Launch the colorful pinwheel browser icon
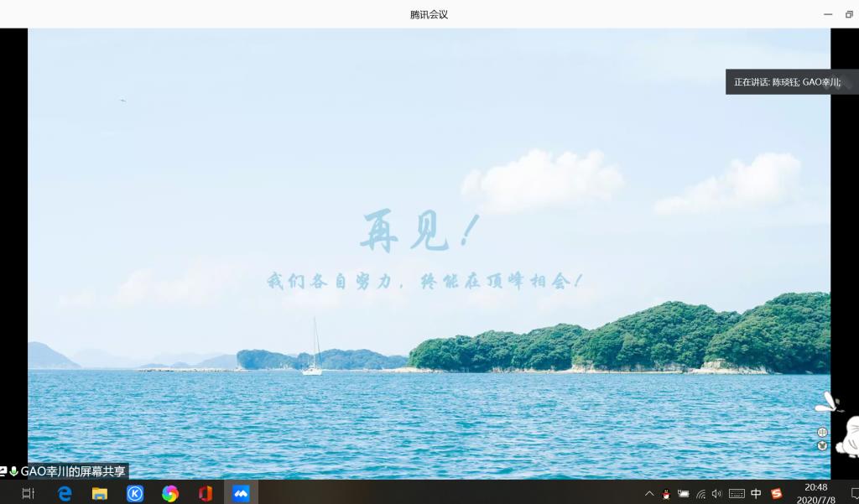The image size is (859, 504). tap(170, 494)
